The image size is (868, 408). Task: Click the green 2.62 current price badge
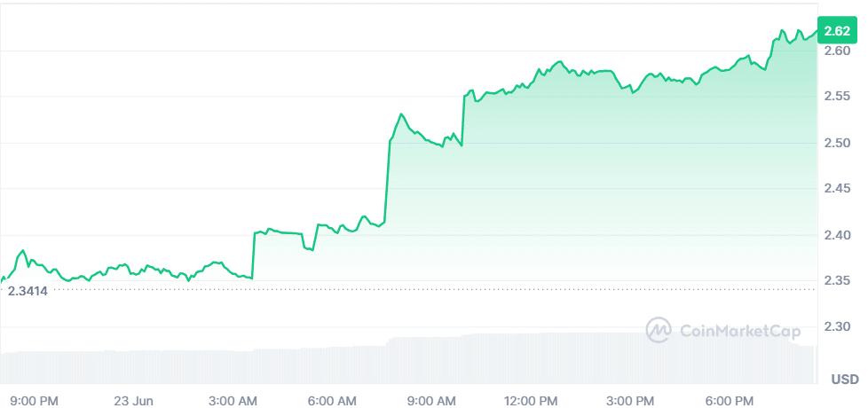[837, 31]
